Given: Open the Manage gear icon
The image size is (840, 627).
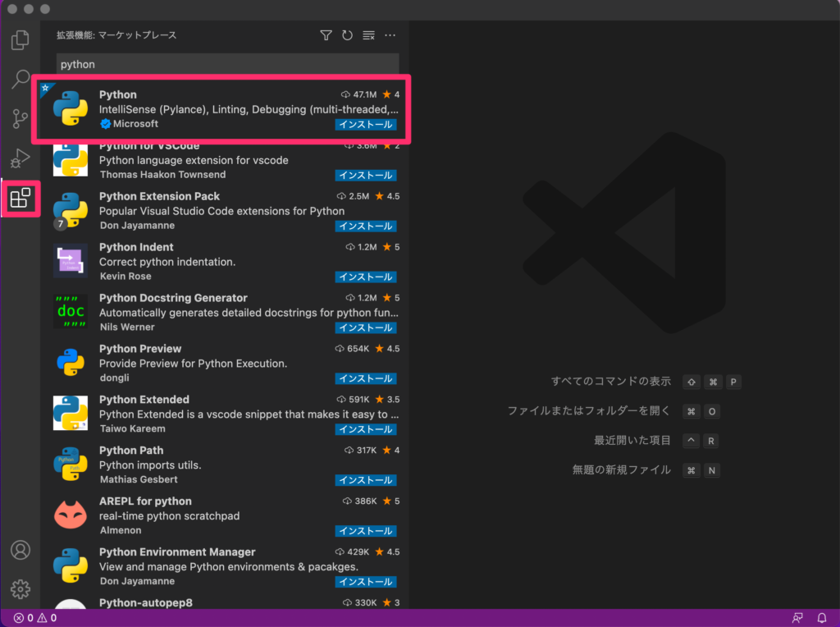Looking at the screenshot, I should pyautogui.click(x=21, y=589).
